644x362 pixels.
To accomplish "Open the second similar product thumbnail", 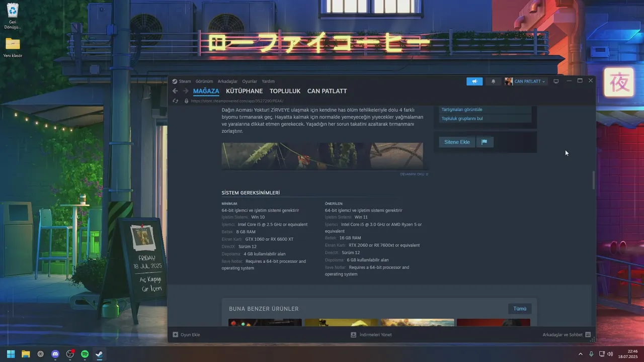I will coord(341,322).
